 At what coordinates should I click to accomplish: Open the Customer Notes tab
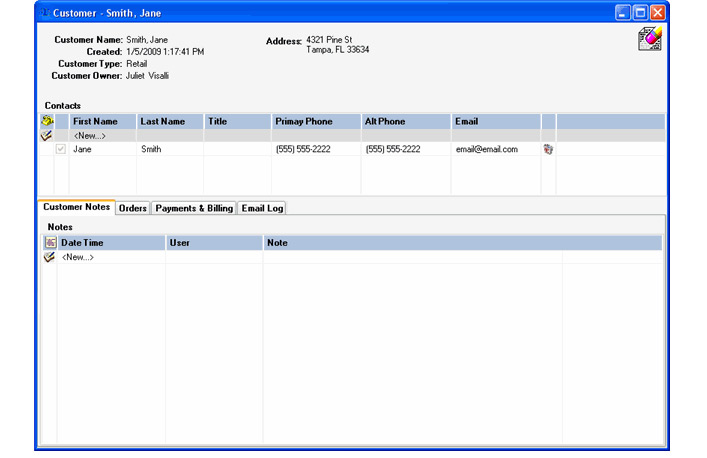point(77,207)
